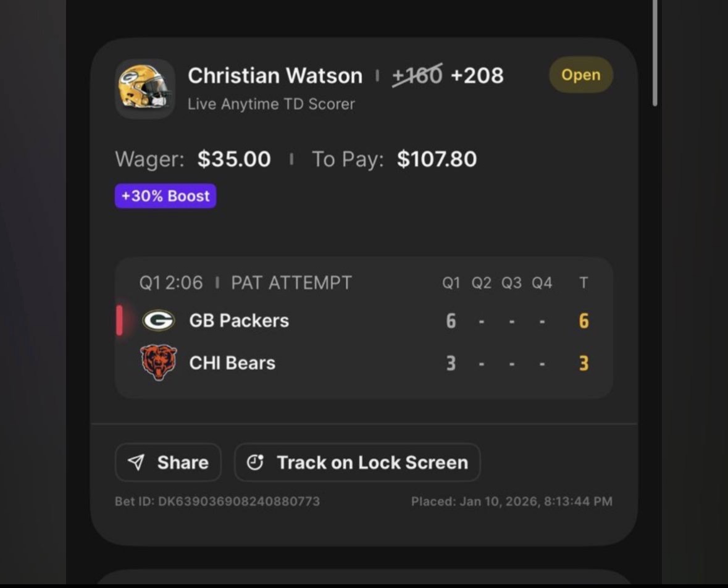Click the clock icon beside Track on Lock Screen
The image size is (728, 588).
(255, 463)
